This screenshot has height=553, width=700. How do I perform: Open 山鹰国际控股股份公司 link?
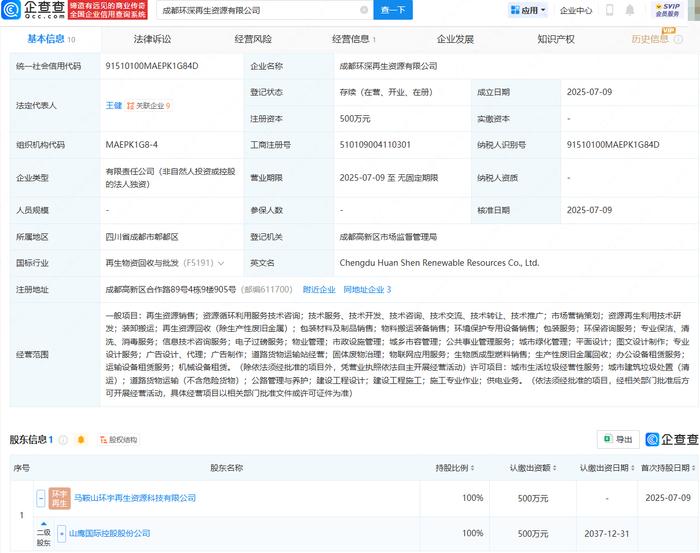coord(109,533)
